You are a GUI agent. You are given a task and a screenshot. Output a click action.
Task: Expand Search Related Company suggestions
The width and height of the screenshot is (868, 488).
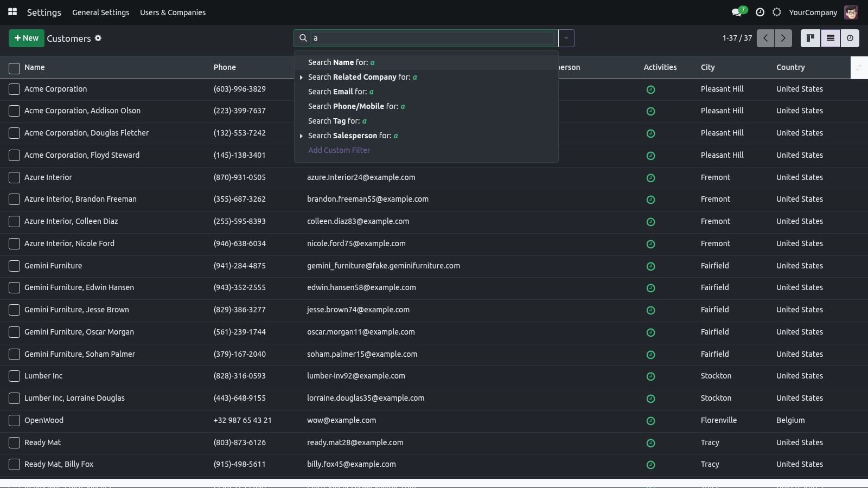click(301, 78)
